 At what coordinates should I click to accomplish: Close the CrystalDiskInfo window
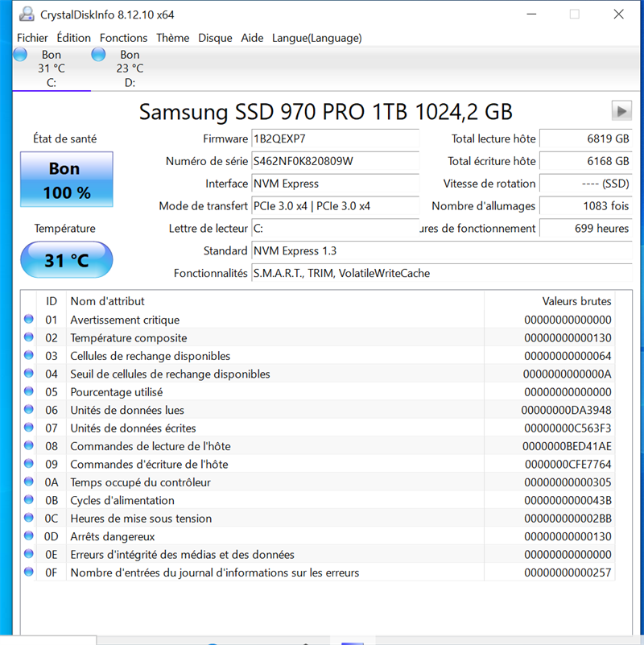coord(618,14)
